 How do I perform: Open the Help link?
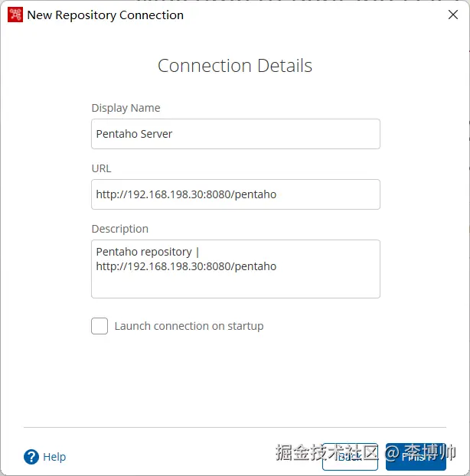coord(54,457)
